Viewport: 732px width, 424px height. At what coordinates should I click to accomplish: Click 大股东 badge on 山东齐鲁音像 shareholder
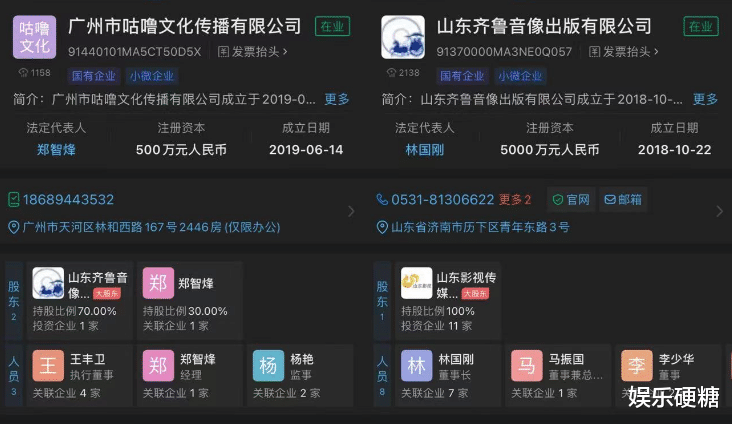click(107, 293)
